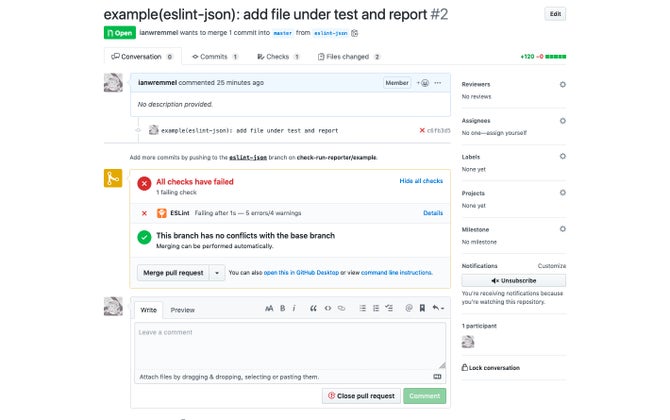This screenshot has height=420, width=670.
Task: Switch to the Conversation tab
Action: point(142,56)
